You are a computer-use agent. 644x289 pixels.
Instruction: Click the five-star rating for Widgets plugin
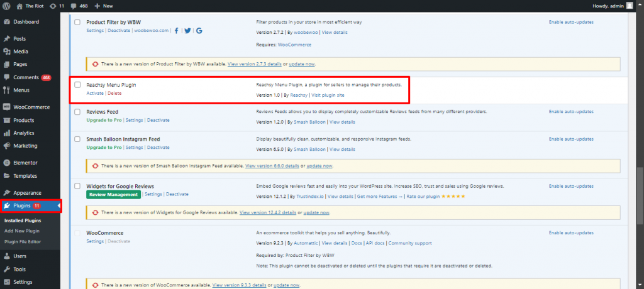452,196
